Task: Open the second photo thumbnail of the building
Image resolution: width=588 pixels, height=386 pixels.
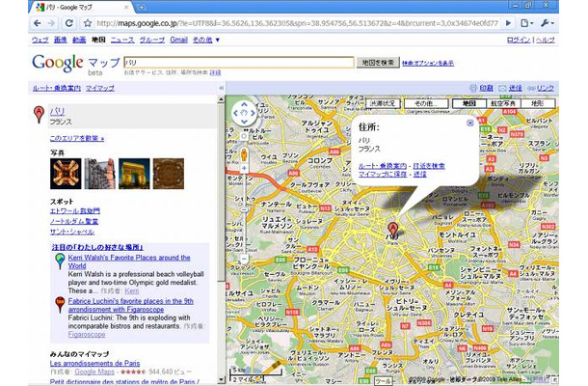Action: tap(99, 174)
